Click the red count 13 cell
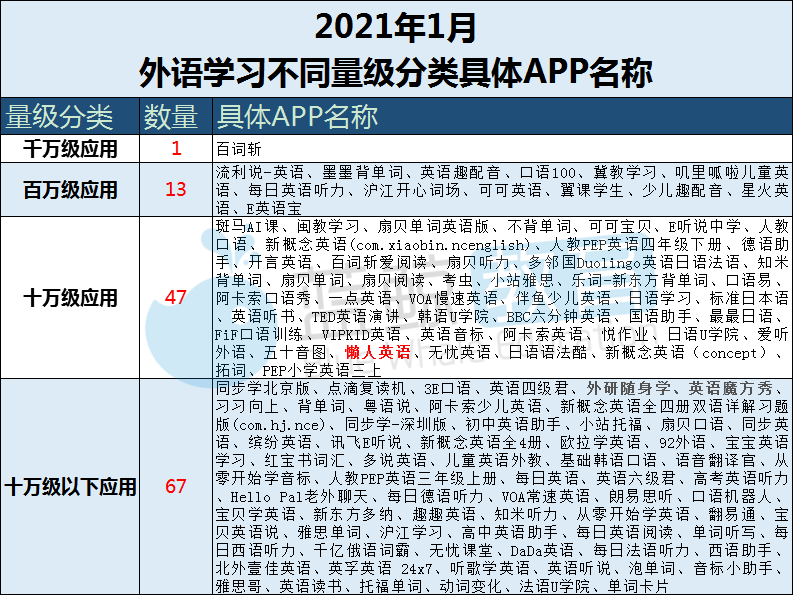Image resolution: width=793 pixels, height=595 pixels. (177, 190)
